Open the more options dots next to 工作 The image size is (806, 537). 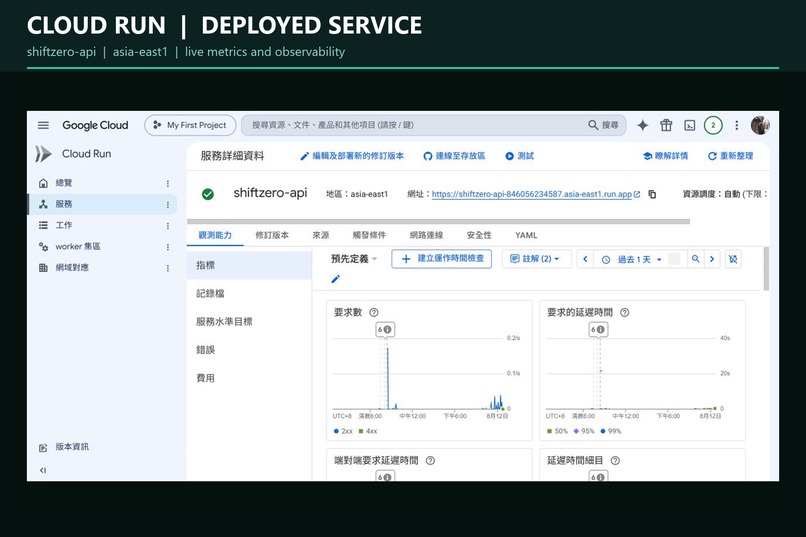pos(168,226)
